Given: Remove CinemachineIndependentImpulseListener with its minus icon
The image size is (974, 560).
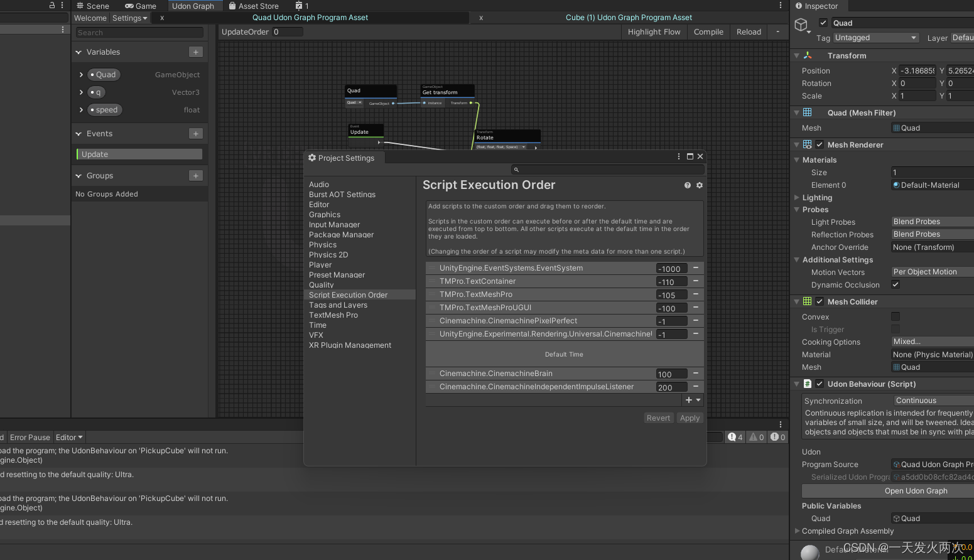Looking at the screenshot, I should tap(696, 386).
